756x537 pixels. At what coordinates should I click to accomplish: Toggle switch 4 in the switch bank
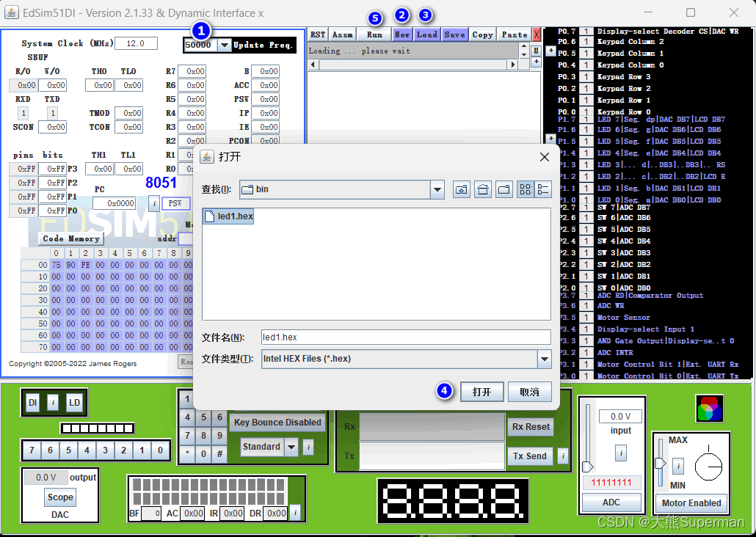tap(87, 450)
